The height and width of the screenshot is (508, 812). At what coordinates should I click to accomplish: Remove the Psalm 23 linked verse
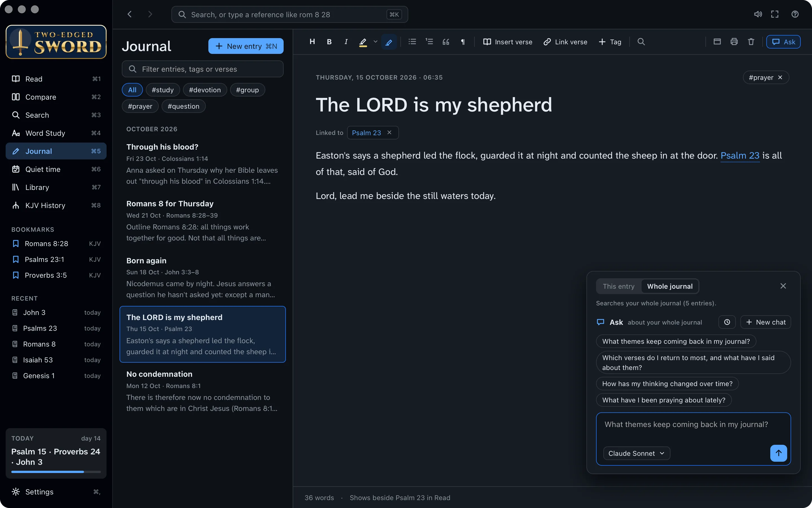[389, 132]
